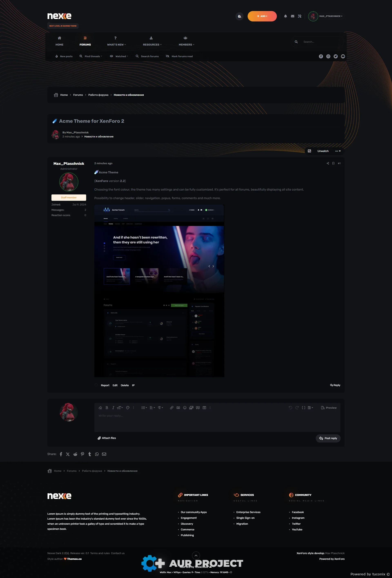Open the inbox envelope icon
Screen dimensions: 392x578
coord(293,16)
